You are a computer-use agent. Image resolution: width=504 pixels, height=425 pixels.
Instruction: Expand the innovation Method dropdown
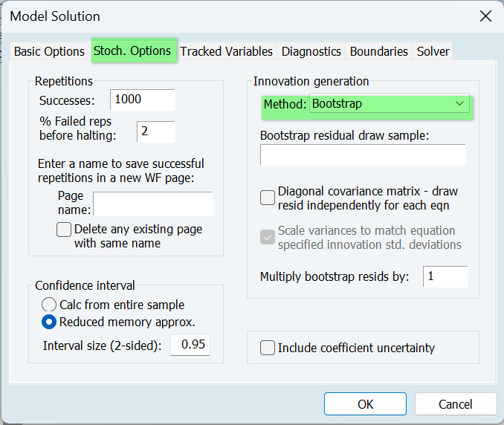click(389, 104)
